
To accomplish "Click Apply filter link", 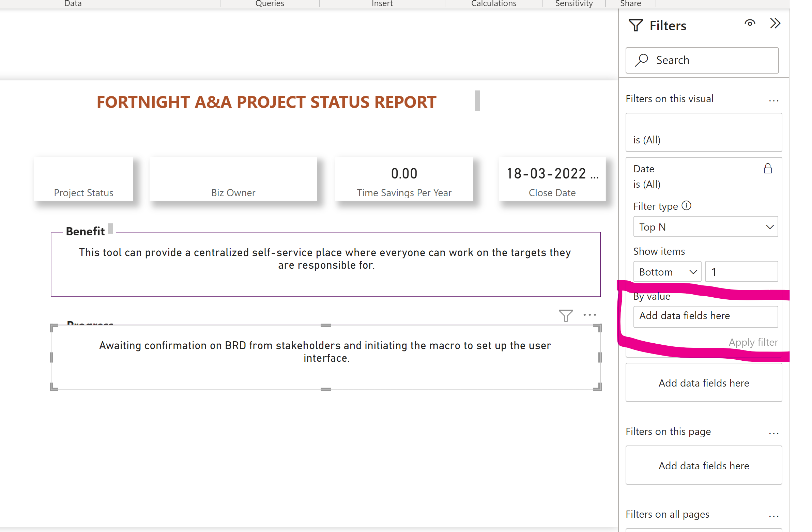I will [x=753, y=342].
